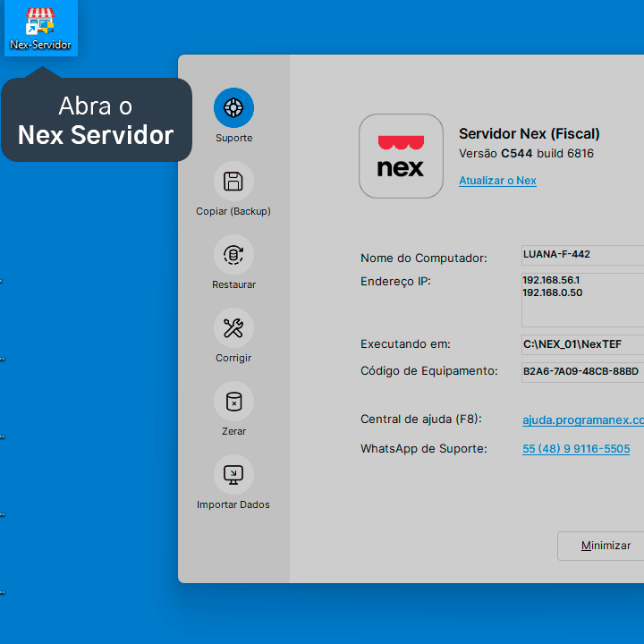Select the Zerar database delete icon
The height and width of the screenshot is (644, 644).
(233, 402)
